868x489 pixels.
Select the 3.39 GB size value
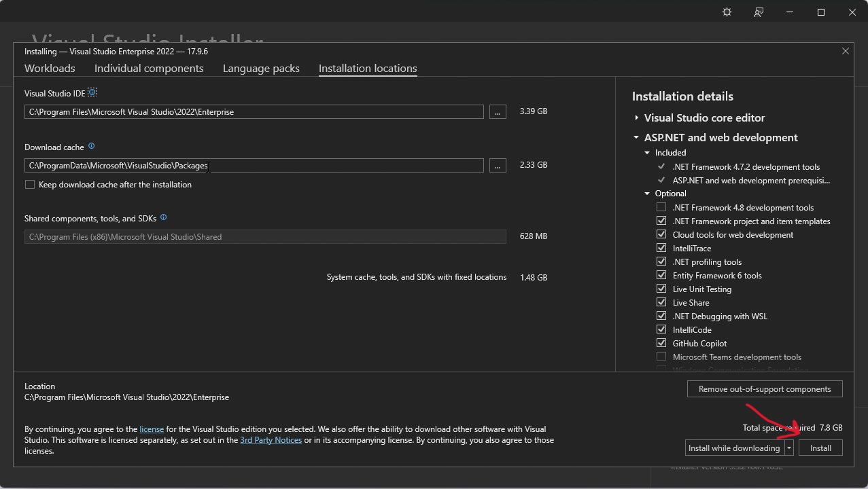[533, 111]
